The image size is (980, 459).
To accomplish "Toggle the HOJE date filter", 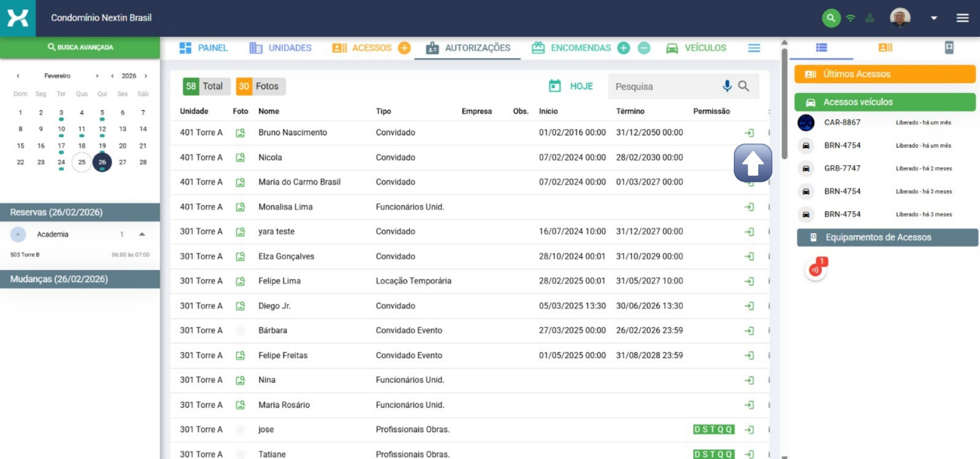I will click(571, 86).
